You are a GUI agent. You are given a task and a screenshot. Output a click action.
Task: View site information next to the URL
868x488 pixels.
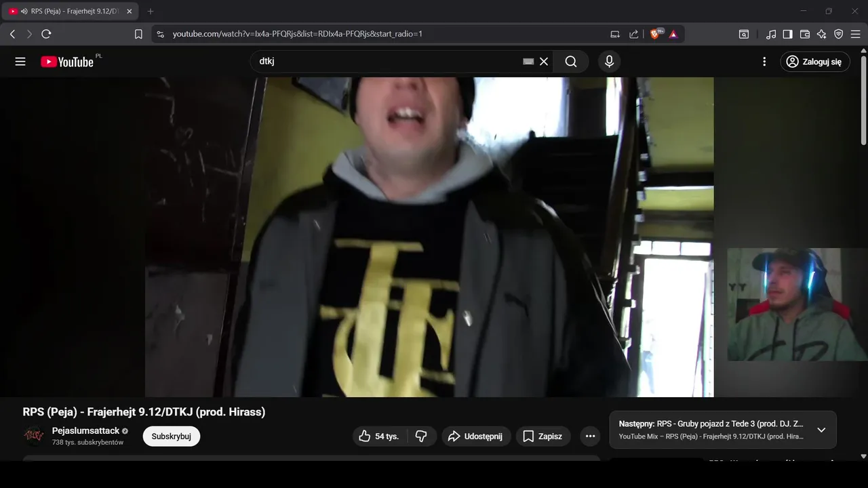point(160,34)
